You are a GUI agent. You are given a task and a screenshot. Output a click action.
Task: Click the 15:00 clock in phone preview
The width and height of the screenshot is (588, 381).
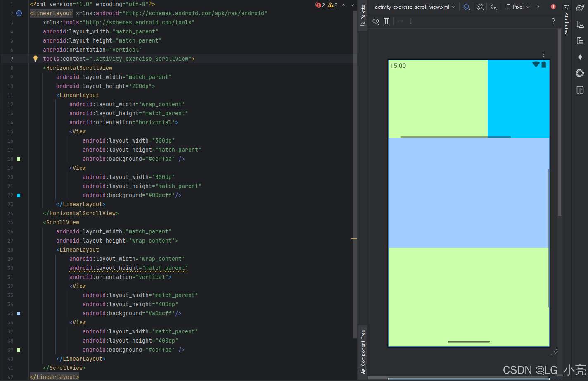(398, 66)
